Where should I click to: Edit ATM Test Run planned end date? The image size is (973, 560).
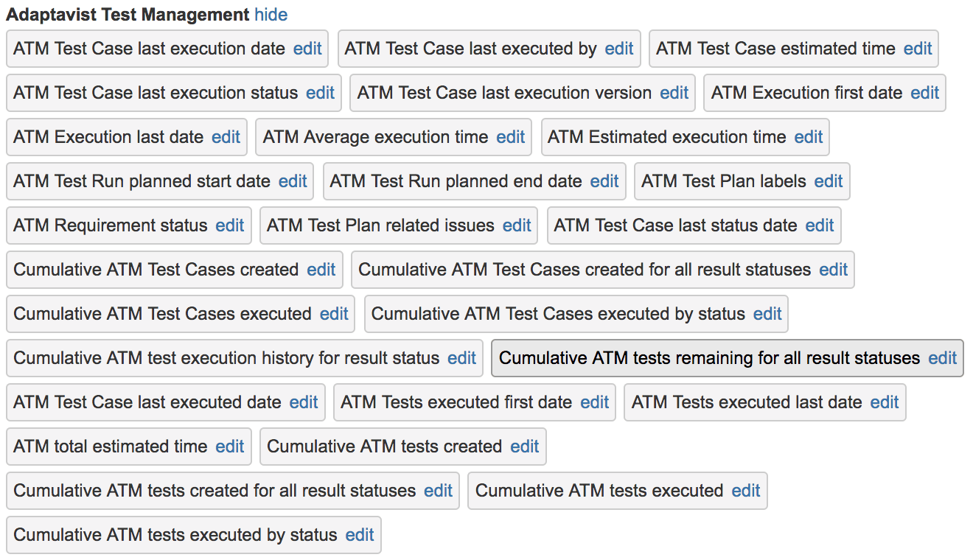click(604, 181)
